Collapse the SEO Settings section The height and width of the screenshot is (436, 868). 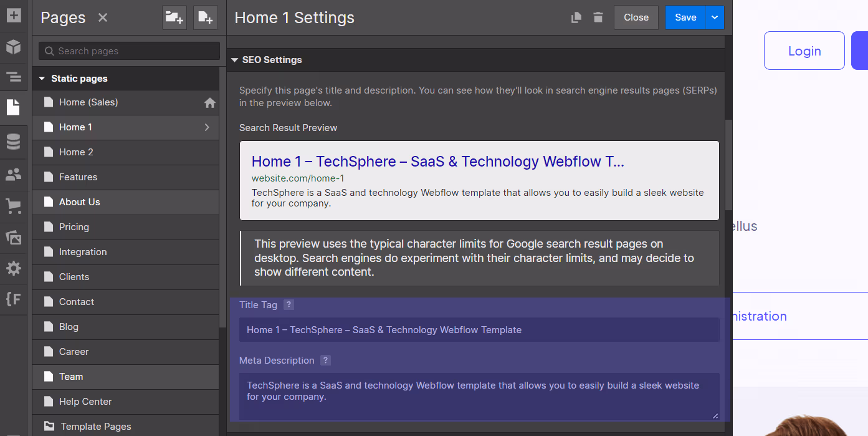click(x=235, y=60)
